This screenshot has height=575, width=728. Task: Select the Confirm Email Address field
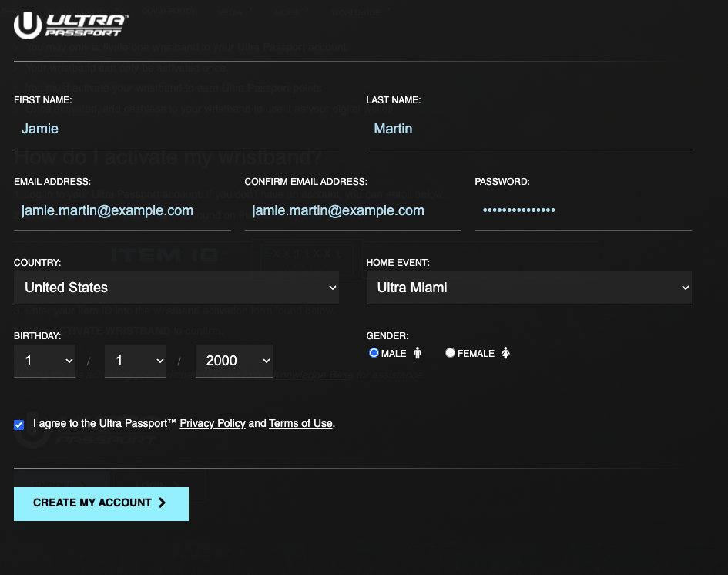coord(353,210)
